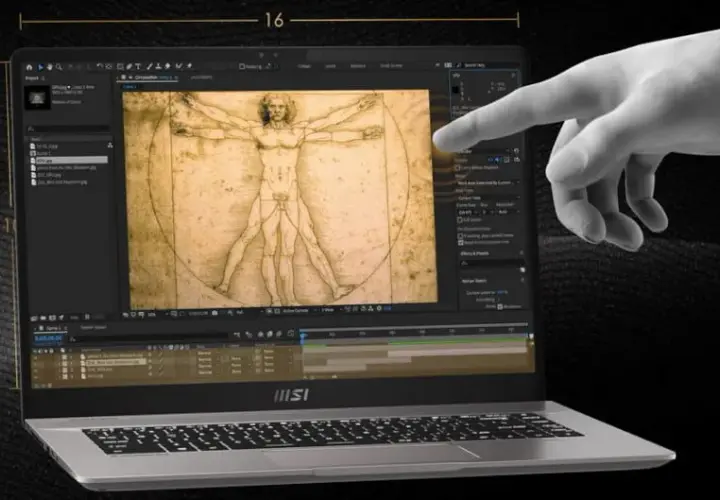Open the preview Resolution Auto dropdown
Screen dimensions: 720x500
pos(508,212)
